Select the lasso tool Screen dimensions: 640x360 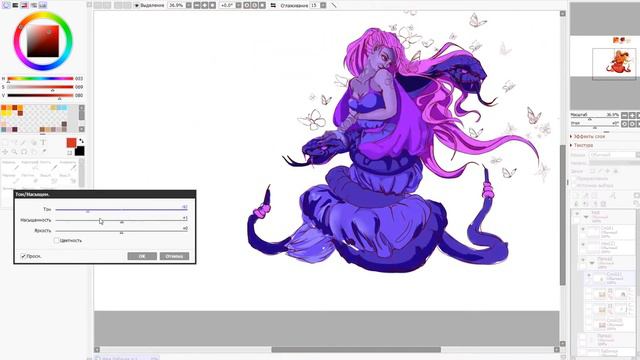(15, 142)
